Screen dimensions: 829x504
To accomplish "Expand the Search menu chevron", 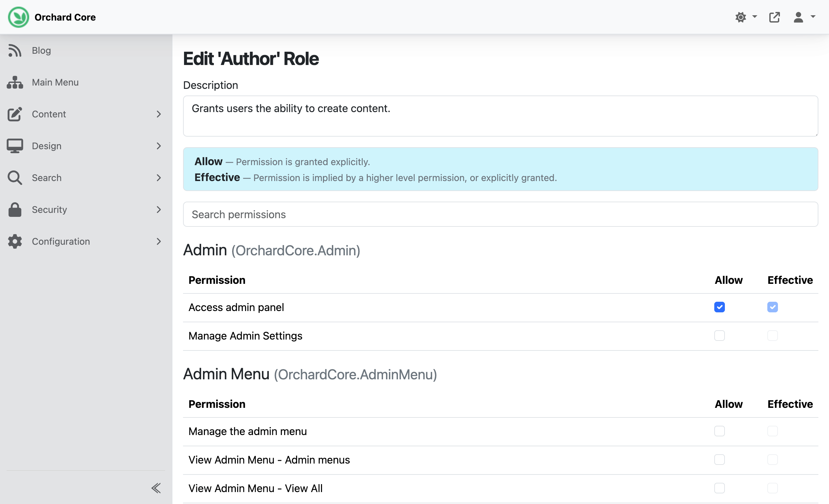I will [159, 178].
